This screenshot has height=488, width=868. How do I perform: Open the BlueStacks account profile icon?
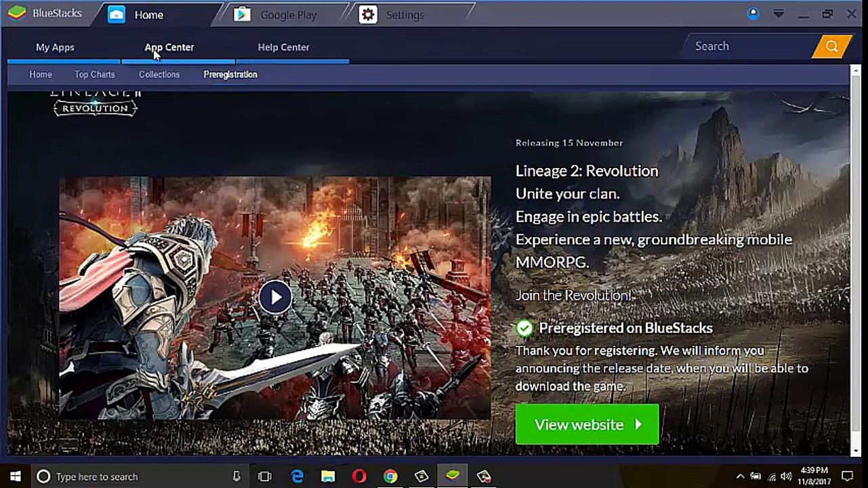coord(753,14)
